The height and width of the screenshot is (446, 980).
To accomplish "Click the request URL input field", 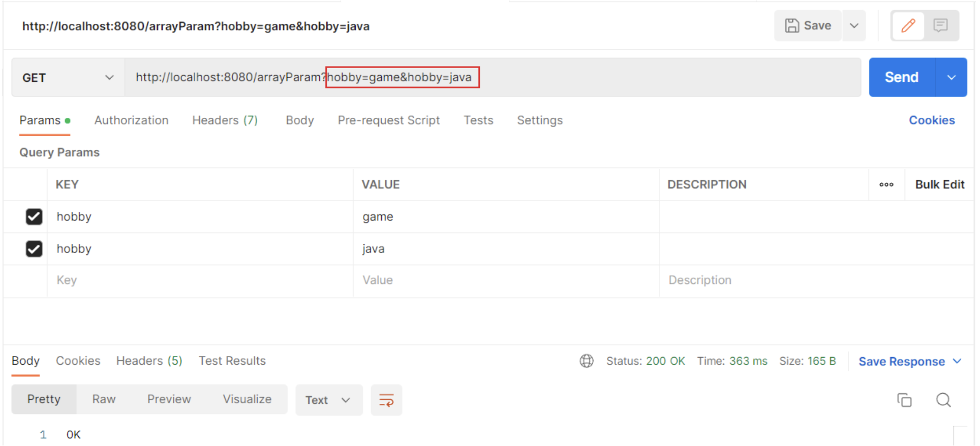I will click(493, 77).
